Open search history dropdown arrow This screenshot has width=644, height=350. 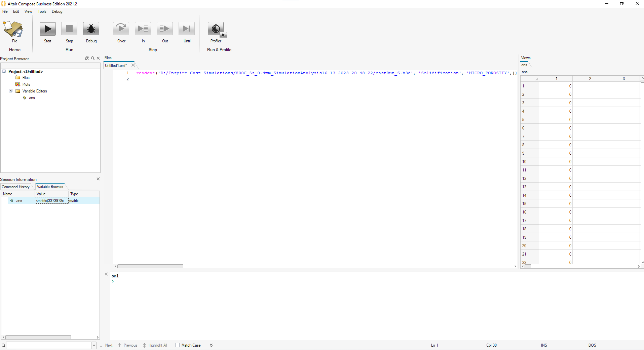coord(94,345)
